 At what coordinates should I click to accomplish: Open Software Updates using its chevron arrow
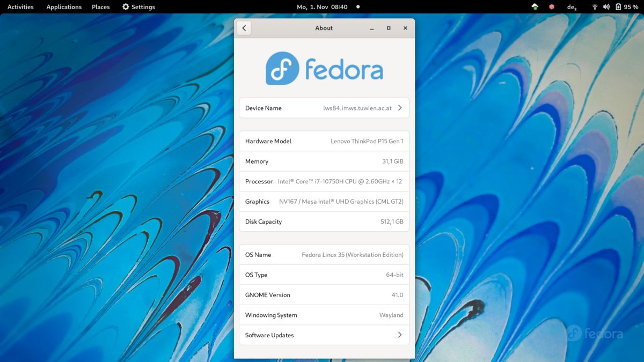click(399, 335)
